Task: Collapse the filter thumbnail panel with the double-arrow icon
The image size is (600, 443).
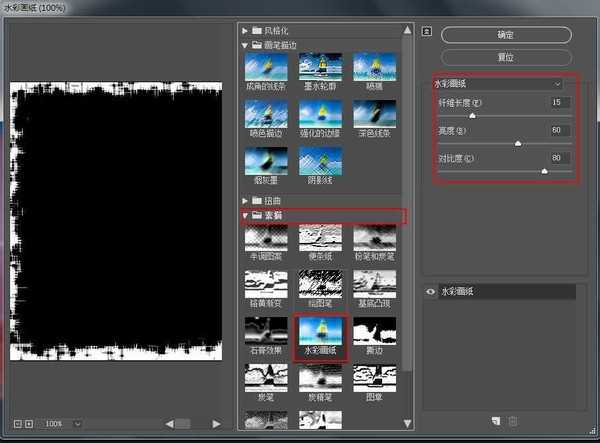Action: point(426,31)
